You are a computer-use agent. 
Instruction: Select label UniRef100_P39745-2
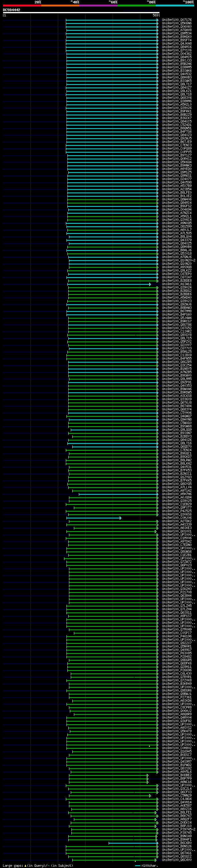[x=179, y=829]
